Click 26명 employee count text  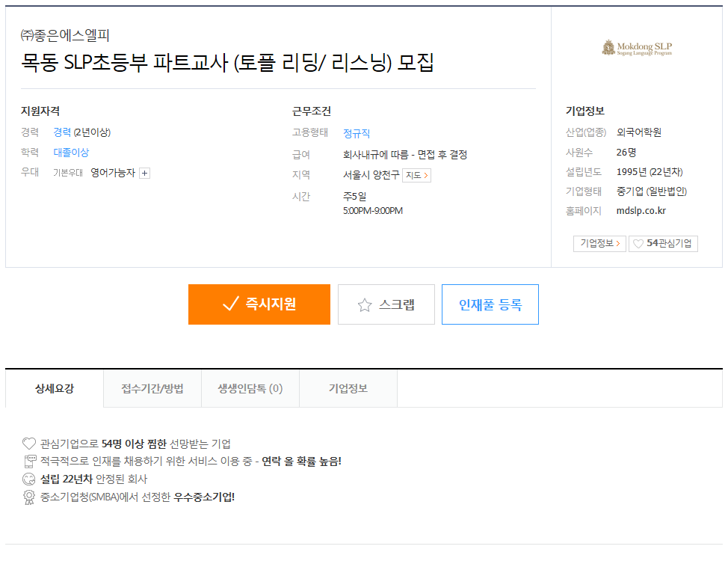pos(626,153)
